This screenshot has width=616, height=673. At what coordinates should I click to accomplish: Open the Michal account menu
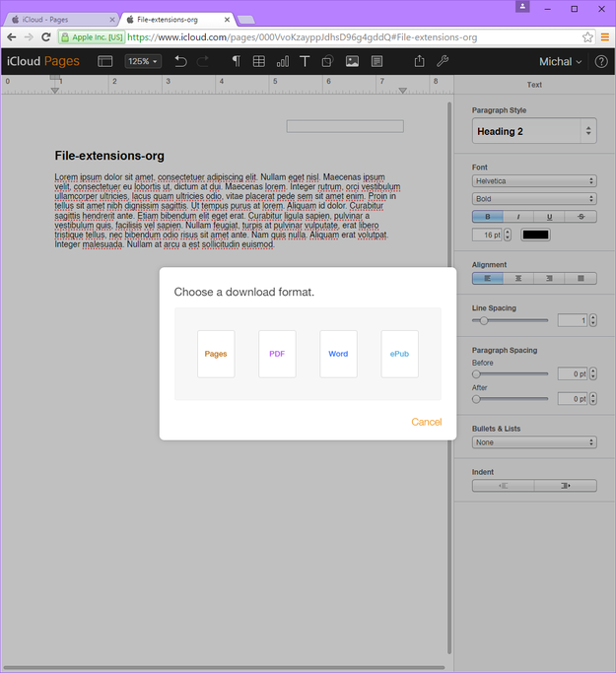coord(560,61)
